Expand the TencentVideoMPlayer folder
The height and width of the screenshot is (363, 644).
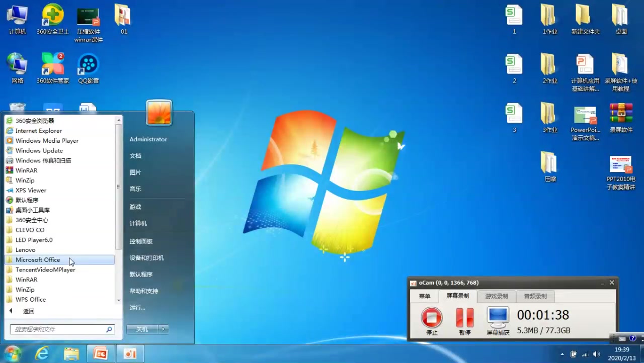[x=59, y=270]
